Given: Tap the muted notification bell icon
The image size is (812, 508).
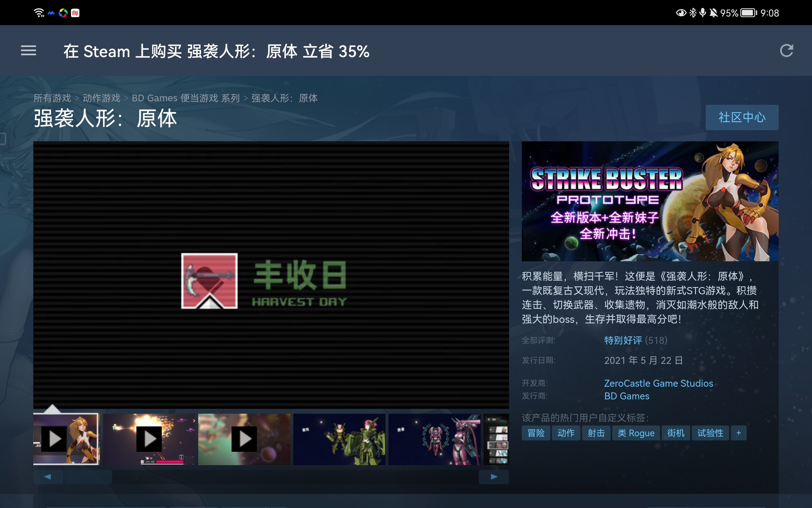Looking at the screenshot, I should click(x=713, y=13).
